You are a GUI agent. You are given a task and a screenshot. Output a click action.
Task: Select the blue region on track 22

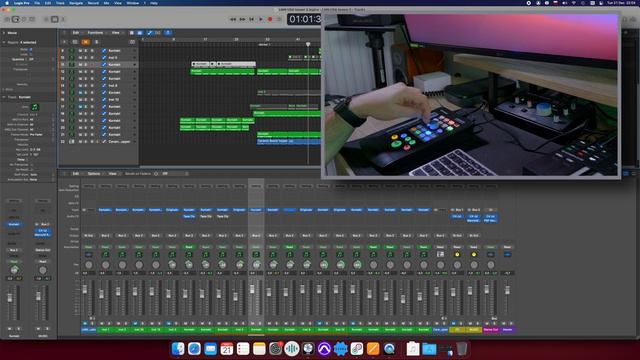pos(289,141)
